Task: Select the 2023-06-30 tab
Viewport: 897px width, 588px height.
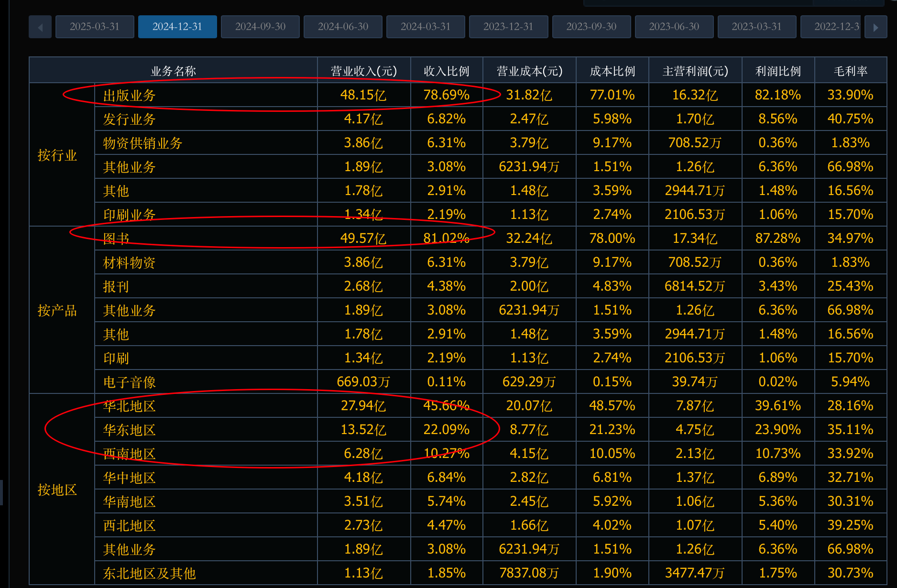Action: point(674,27)
